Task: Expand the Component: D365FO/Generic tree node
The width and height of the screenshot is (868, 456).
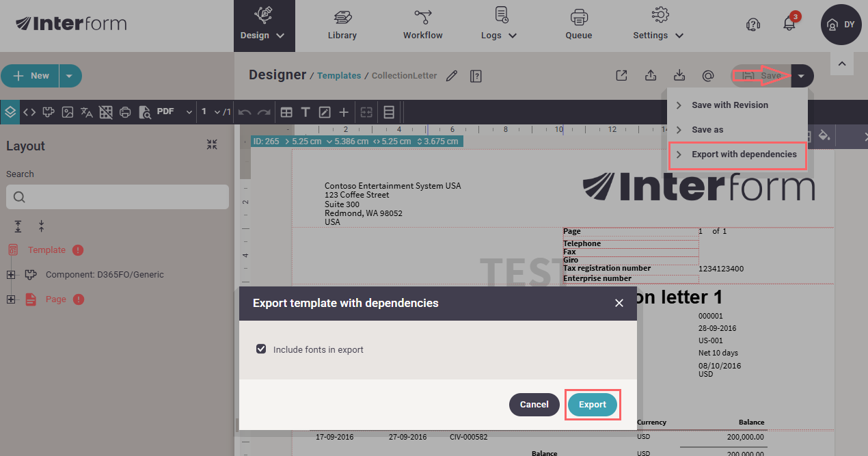Action: 11,275
